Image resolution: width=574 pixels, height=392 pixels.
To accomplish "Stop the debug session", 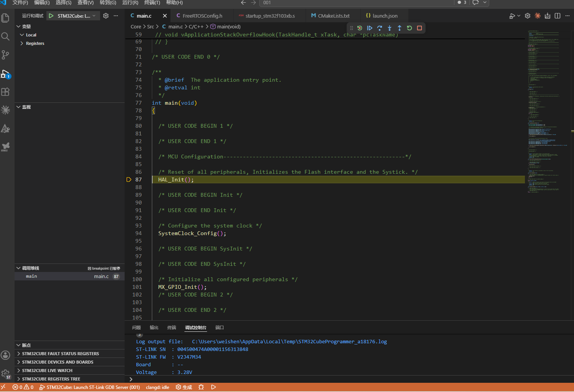I will click(x=419, y=28).
